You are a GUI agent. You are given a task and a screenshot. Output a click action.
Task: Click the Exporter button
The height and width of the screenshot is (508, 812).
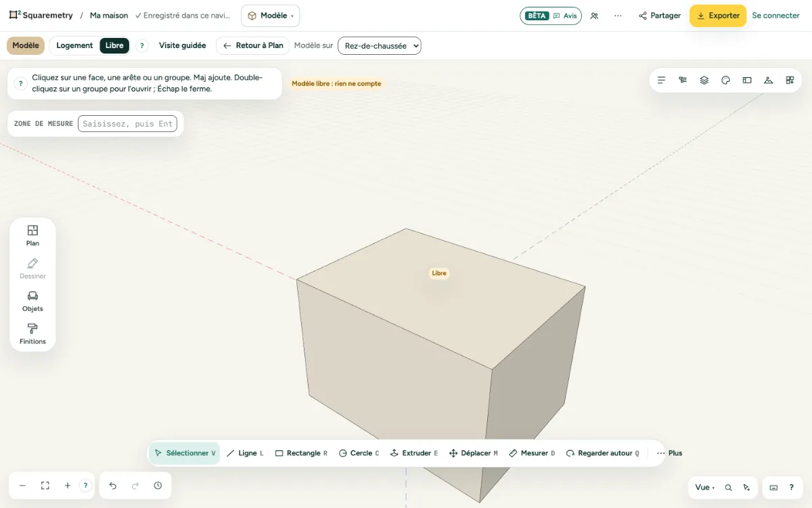718,16
